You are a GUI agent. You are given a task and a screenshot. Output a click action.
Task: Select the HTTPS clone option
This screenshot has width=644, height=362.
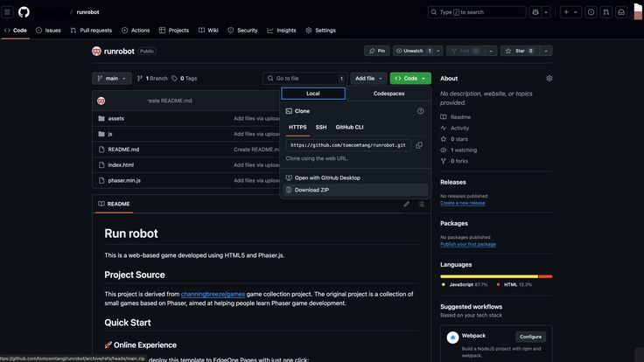tap(297, 128)
